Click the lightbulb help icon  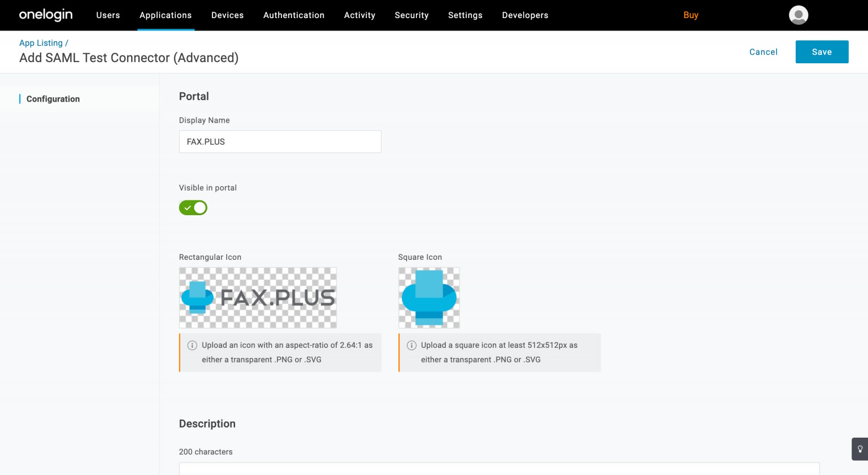coord(860,449)
